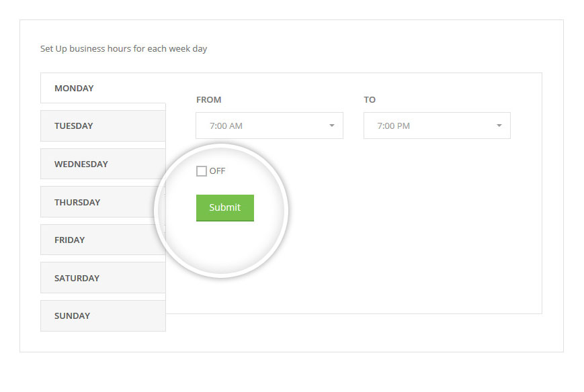Click the 7:00 PM selected value
584x392 pixels.
pos(394,126)
